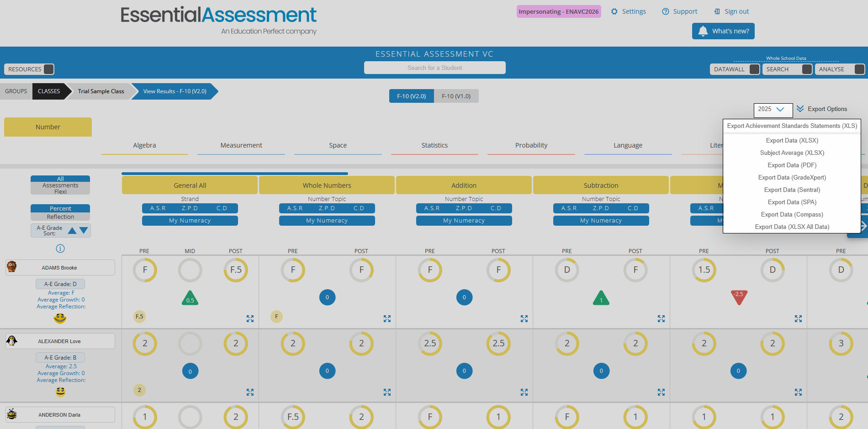
Task: Expand ALEXANDER Love Whole Numbers cell
Action: tap(387, 392)
